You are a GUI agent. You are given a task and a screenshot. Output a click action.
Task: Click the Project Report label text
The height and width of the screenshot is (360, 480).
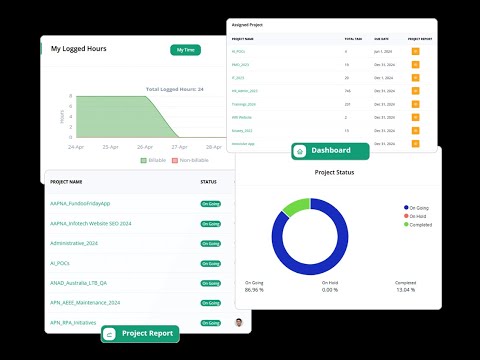(x=147, y=333)
